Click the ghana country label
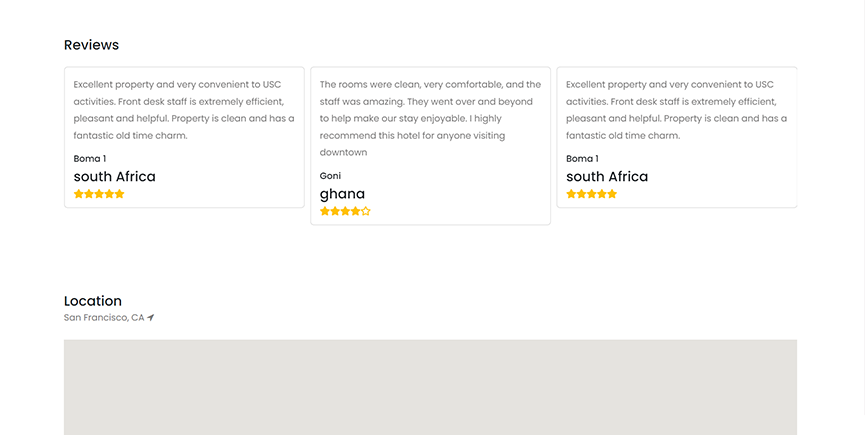865x435 pixels. click(x=342, y=194)
